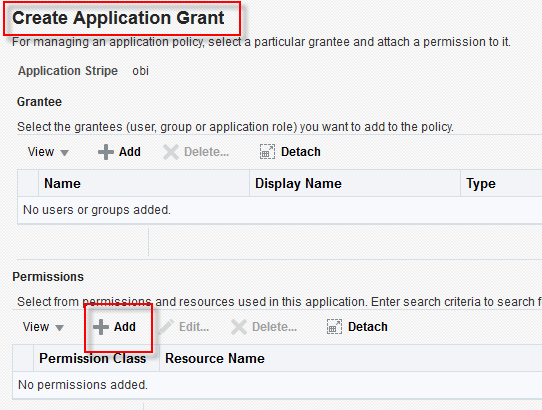Click Add in the Grantee toolbar
The width and height of the screenshot is (542, 410).
(x=130, y=152)
